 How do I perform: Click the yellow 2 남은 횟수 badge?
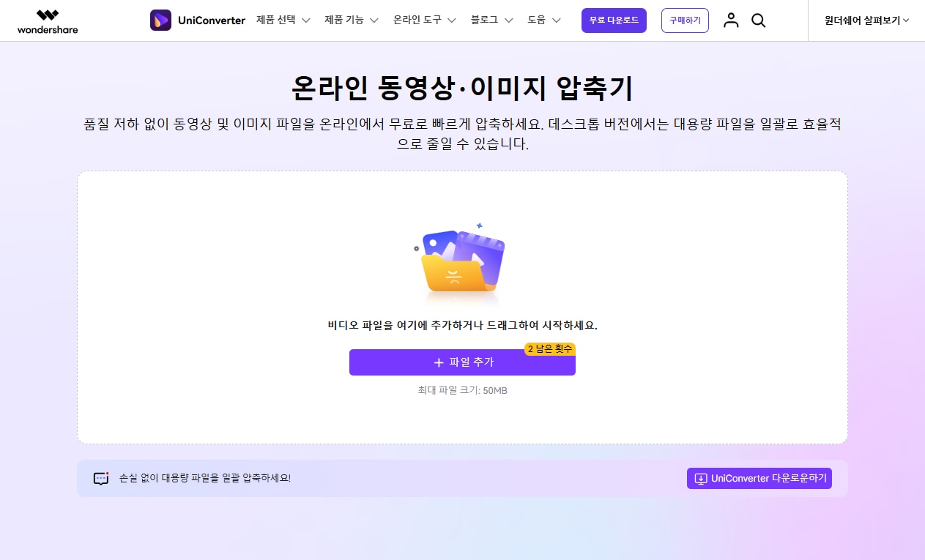tap(549, 349)
